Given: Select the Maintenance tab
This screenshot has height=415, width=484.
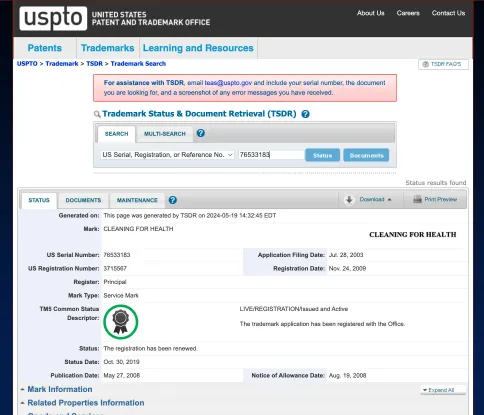Looking at the screenshot, I should 137,200.
